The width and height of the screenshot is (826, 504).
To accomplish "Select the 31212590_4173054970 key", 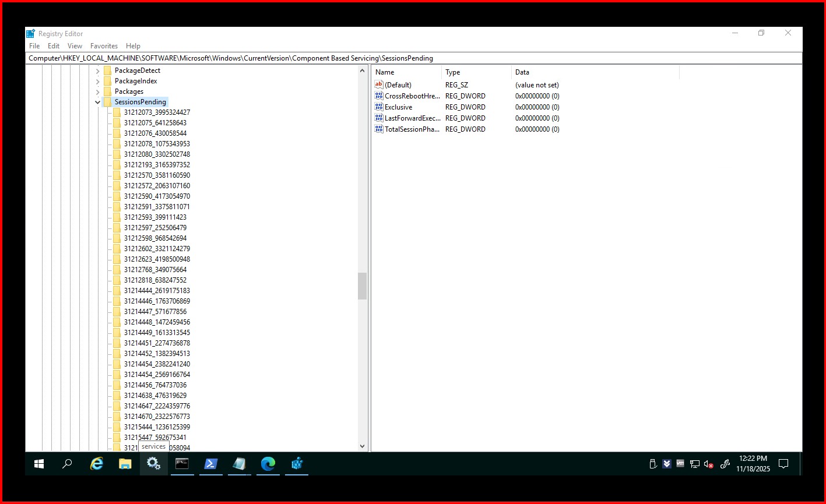I will pos(157,196).
